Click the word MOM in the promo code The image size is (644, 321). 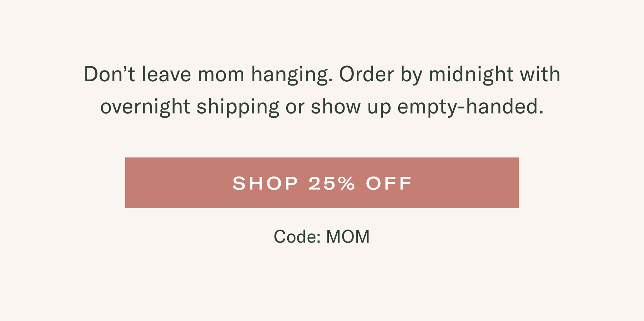pyautogui.click(x=348, y=237)
